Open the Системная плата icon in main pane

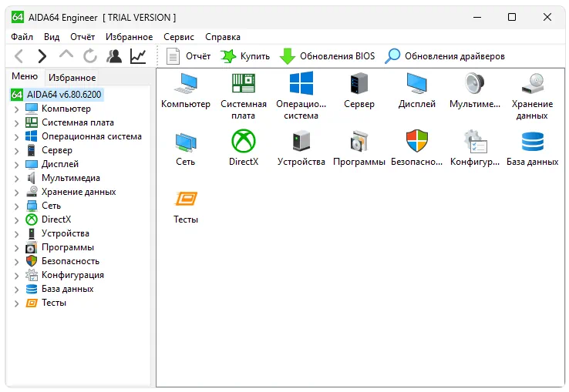244,83
